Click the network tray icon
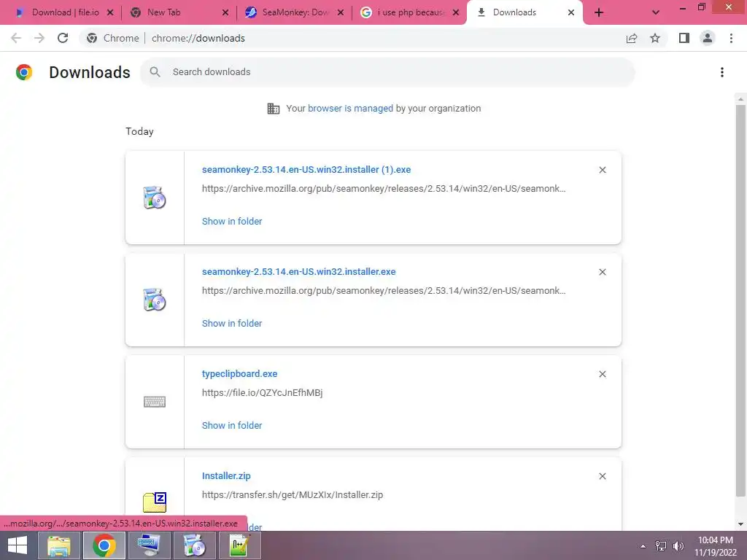747x560 pixels. point(661,546)
